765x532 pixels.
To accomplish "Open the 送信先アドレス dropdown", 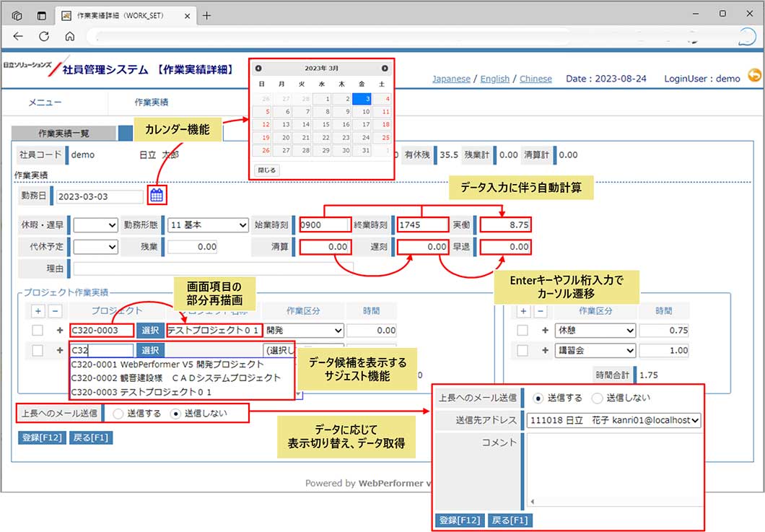I will pyautogui.click(x=613, y=421).
